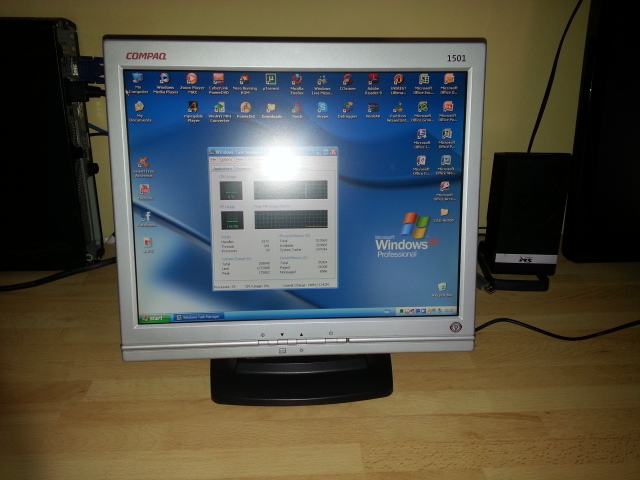The width and height of the screenshot is (640, 480).
Task: Launch the Windows Media Player shortcut
Action: (165, 83)
